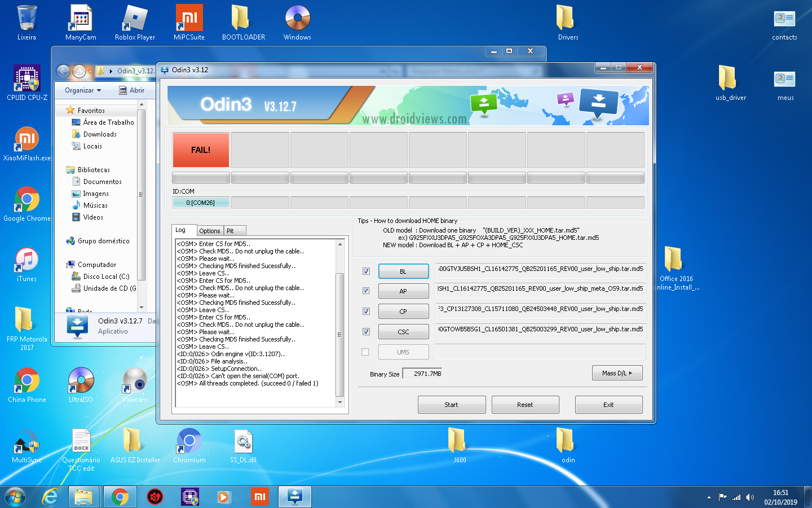Open the Windows disc image icon
Image resolution: width=812 pixels, height=508 pixels.
click(297, 23)
